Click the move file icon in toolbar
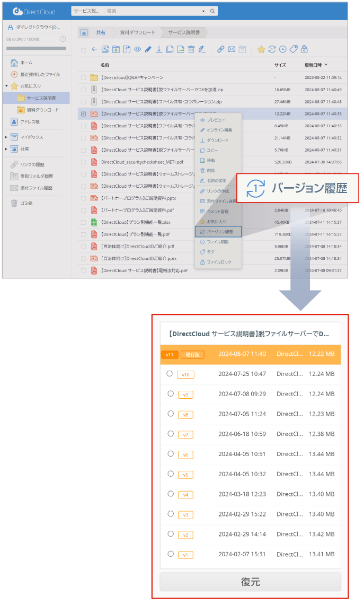This screenshot has width=364, height=604. pyautogui.click(x=181, y=49)
